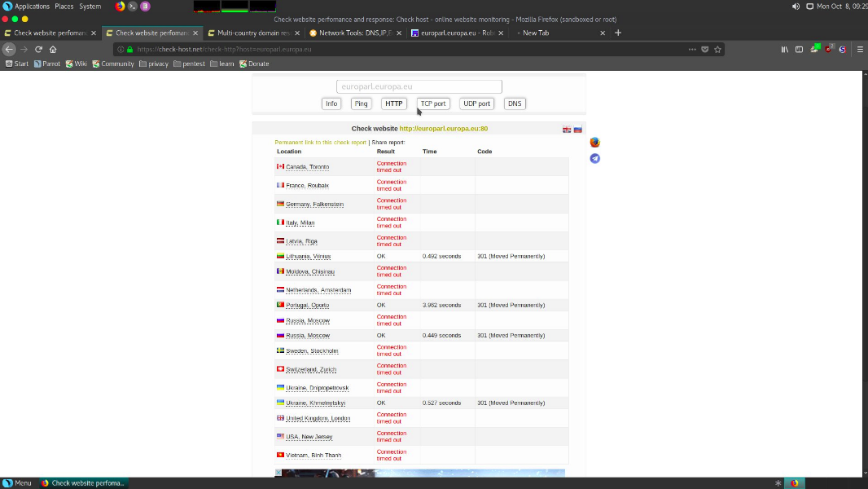
Task: Click the display icon beside the clock
Action: (810, 6)
